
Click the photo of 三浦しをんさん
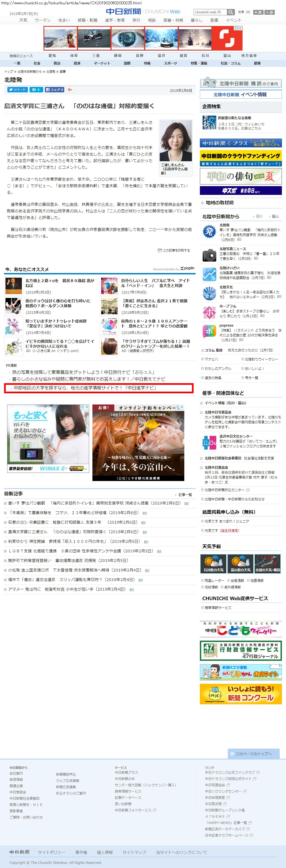175,141
